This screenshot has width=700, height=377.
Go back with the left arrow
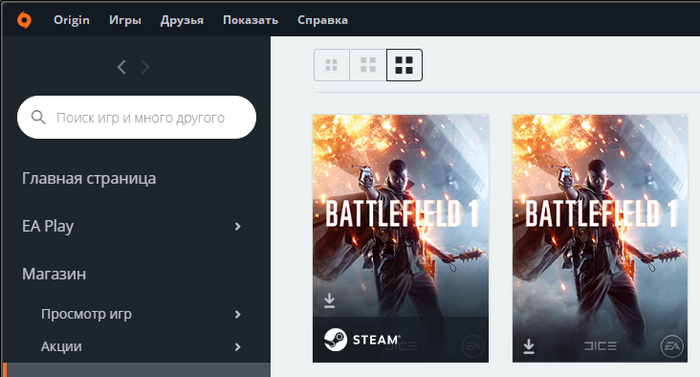121,67
